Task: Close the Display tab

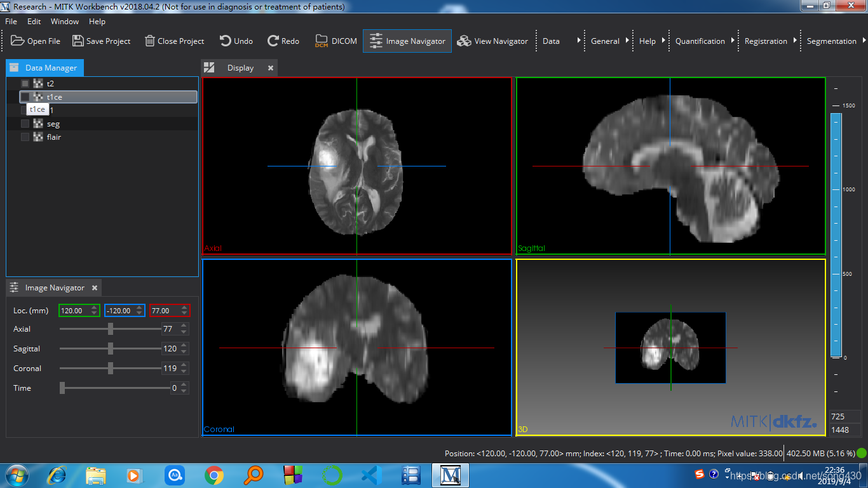Action: click(x=271, y=68)
